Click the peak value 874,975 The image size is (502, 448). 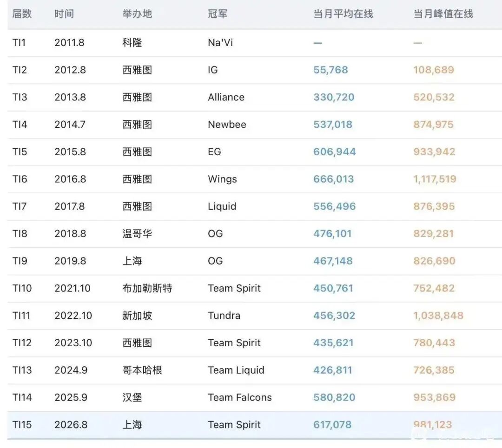point(434,125)
